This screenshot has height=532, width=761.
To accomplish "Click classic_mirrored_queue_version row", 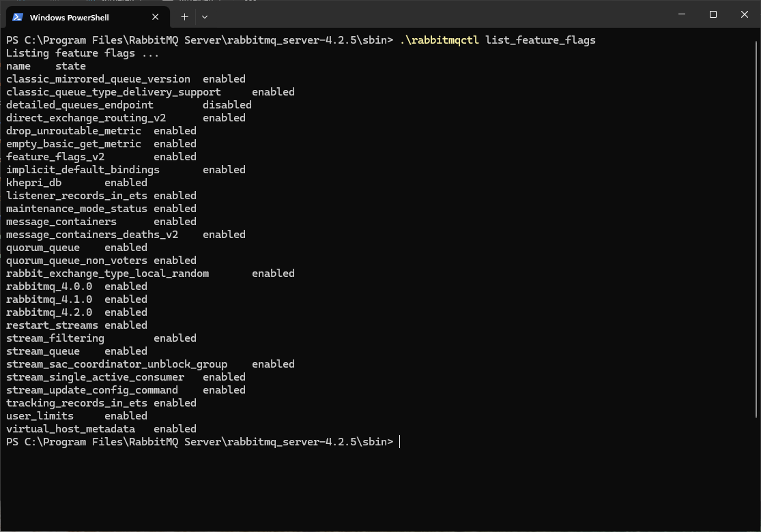I will coord(126,79).
